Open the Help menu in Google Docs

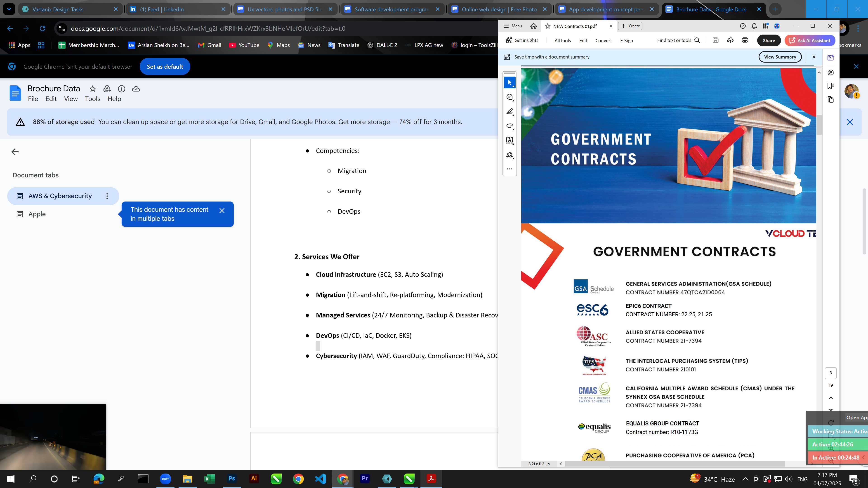tap(114, 99)
